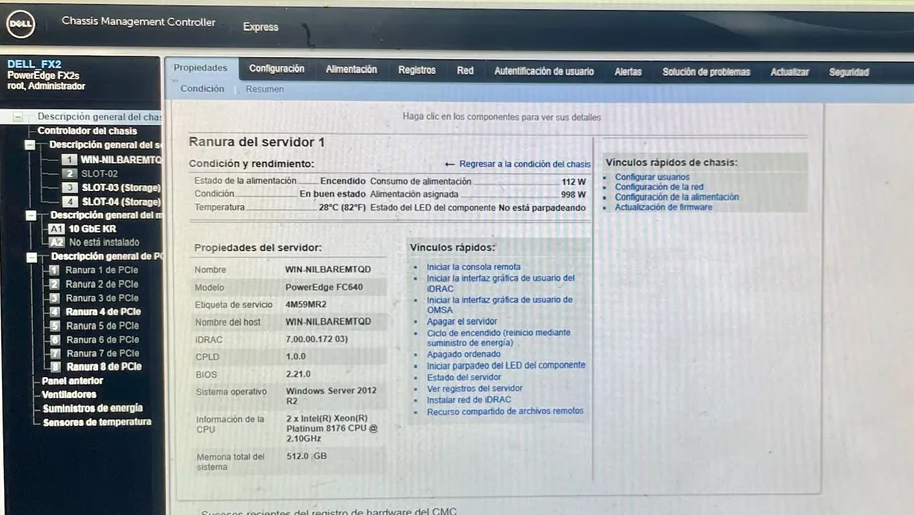Open Solución de problemas tab
Screen dimensions: 914x515
click(706, 72)
